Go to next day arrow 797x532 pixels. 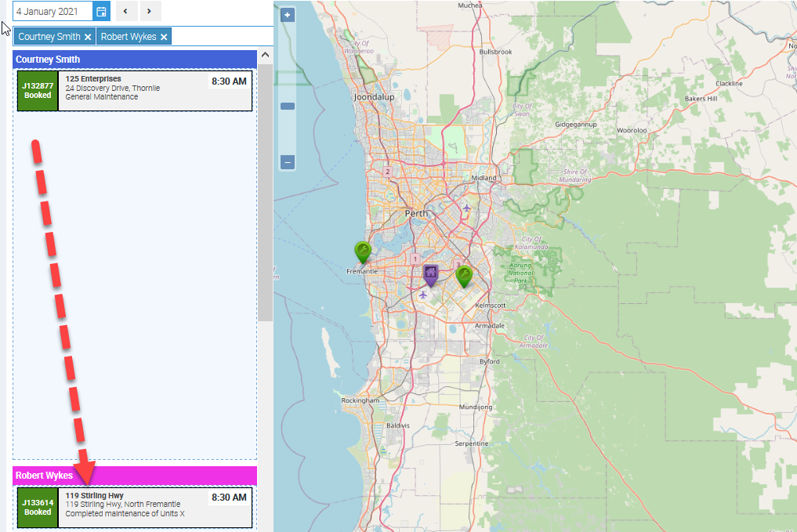[150, 12]
